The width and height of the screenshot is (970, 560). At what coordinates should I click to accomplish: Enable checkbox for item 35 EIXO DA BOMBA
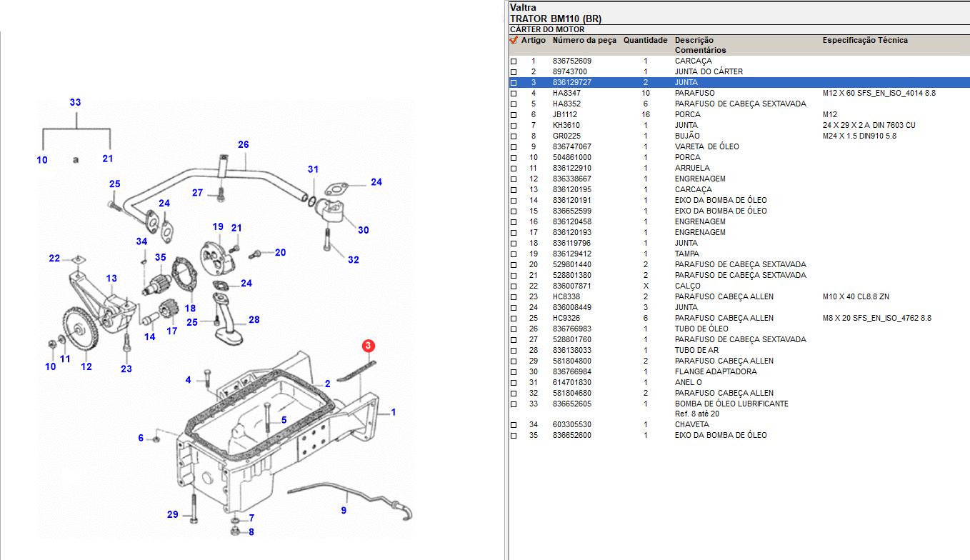point(513,436)
